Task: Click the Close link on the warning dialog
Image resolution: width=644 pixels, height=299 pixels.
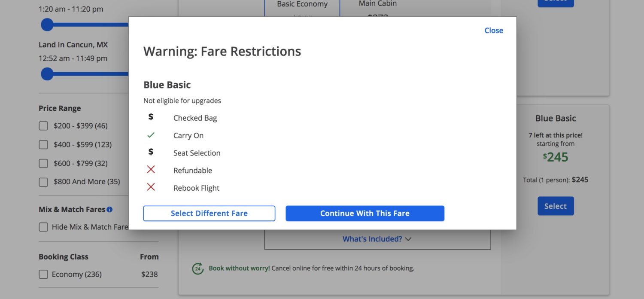Action: 493,30
